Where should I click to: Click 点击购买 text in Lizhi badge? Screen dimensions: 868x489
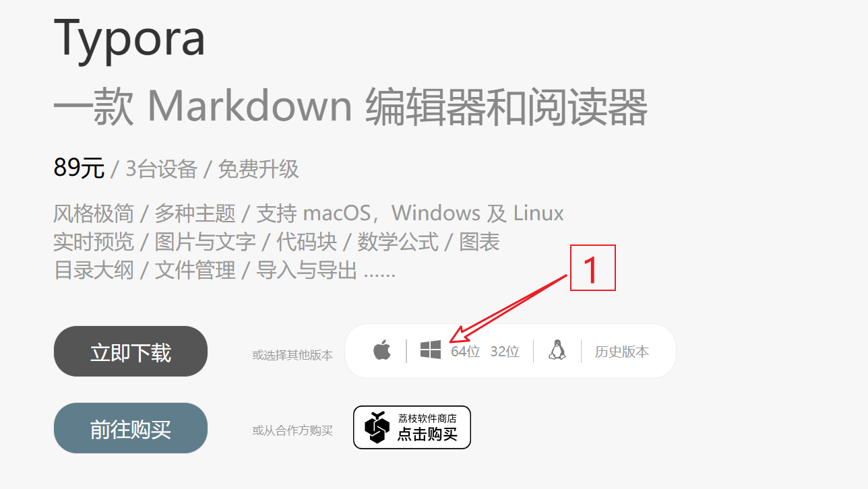point(427,434)
